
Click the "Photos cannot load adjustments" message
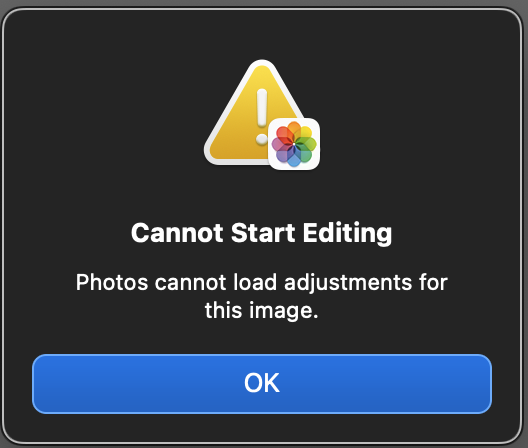pos(262,296)
